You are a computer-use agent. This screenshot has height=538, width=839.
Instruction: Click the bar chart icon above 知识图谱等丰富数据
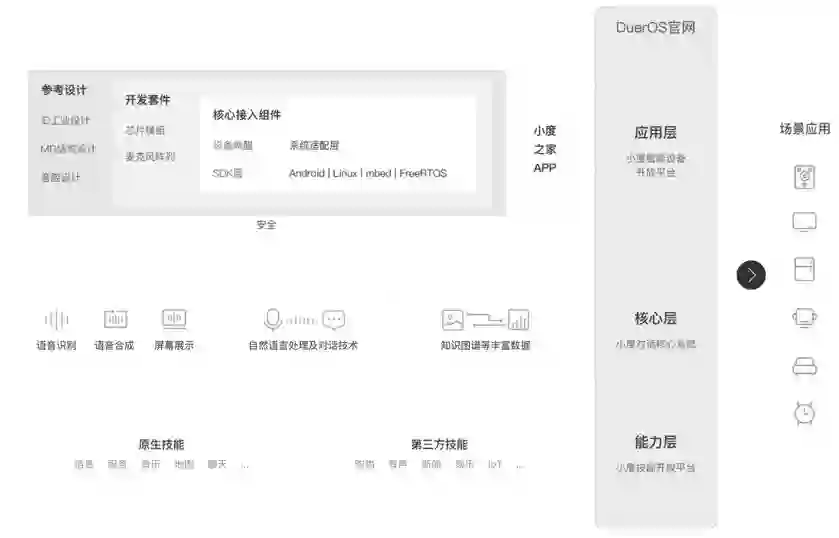pos(518,320)
